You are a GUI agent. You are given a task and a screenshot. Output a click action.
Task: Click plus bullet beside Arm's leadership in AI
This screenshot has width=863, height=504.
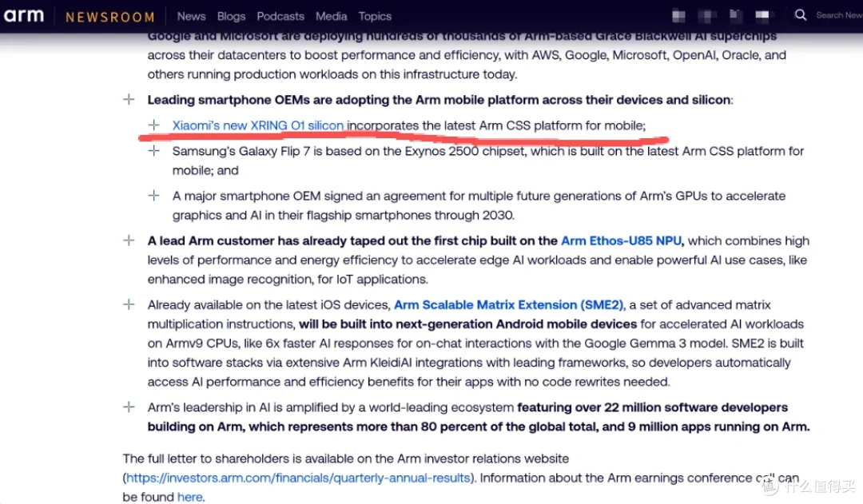coord(129,407)
